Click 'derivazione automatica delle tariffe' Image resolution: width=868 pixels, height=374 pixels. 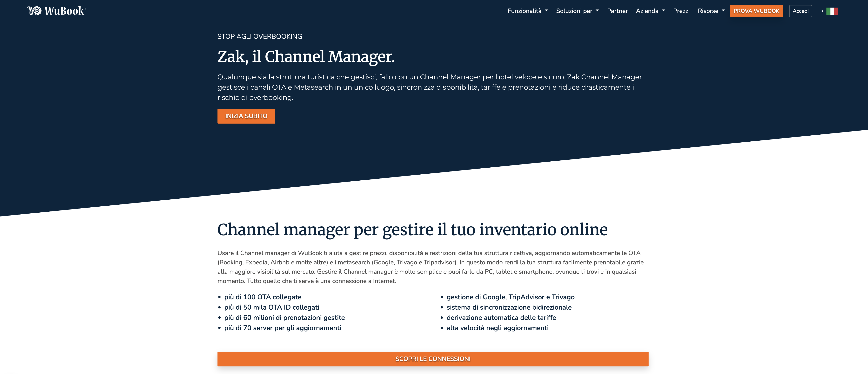(x=501, y=317)
